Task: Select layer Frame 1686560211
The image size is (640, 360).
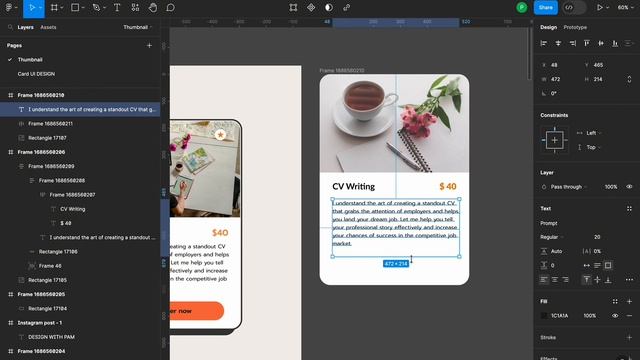Action: tap(50, 124)
